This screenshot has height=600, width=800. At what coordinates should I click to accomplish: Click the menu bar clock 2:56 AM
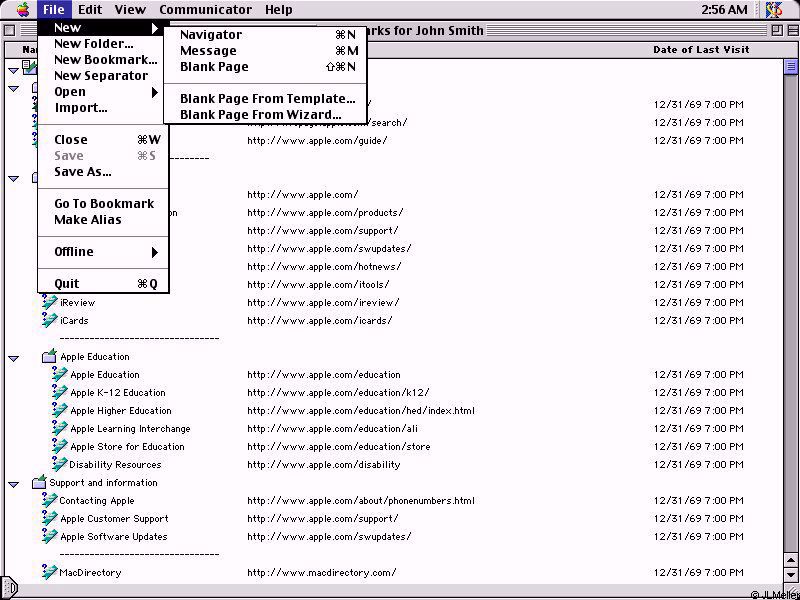point(724,10)
